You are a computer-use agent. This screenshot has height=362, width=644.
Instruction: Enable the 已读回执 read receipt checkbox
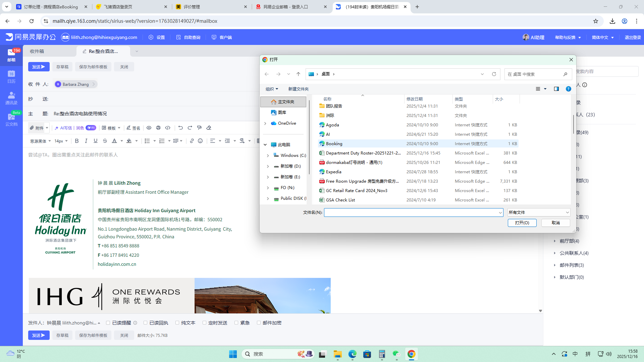(x=145, y=323)
